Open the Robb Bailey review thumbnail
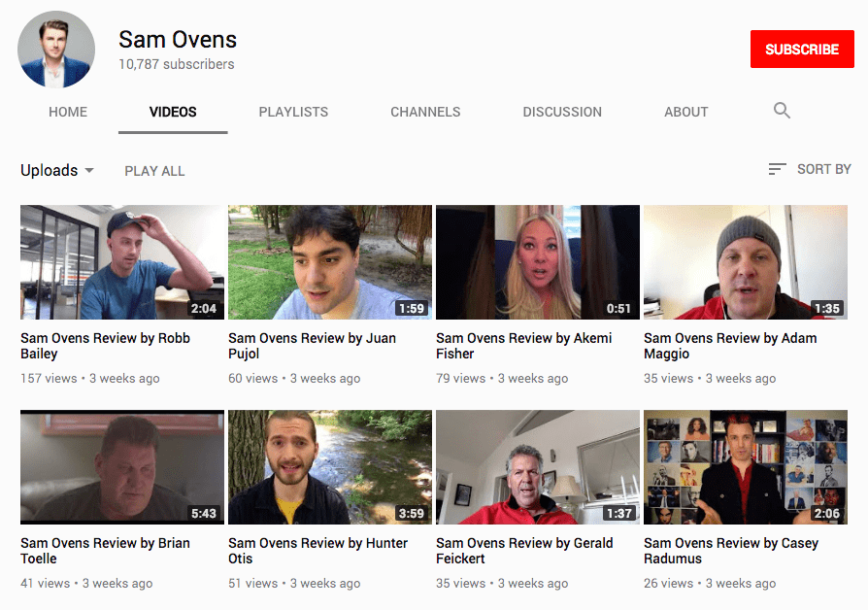The width and height of the screenshot is (868, 610). tap(122, 262)
